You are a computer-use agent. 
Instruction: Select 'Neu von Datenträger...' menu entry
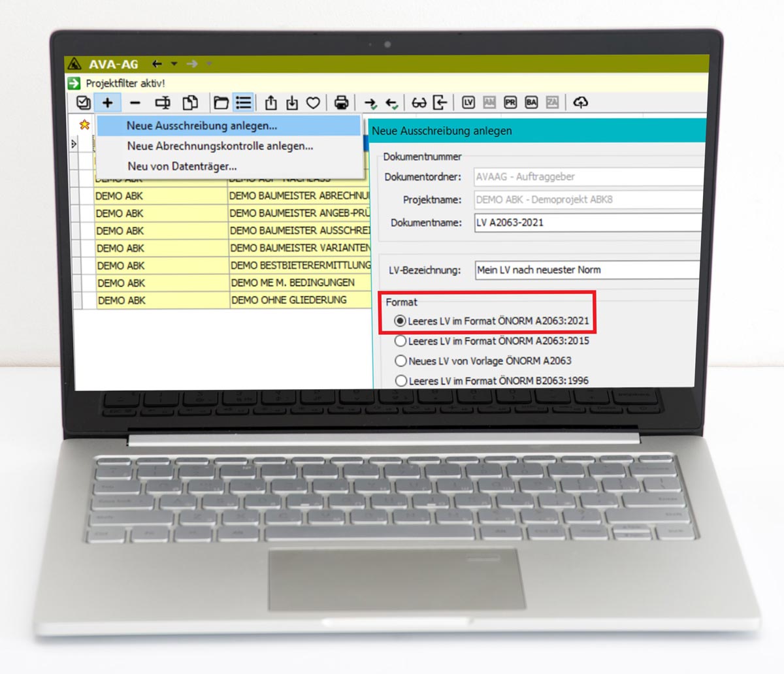(x=182, y=167)
